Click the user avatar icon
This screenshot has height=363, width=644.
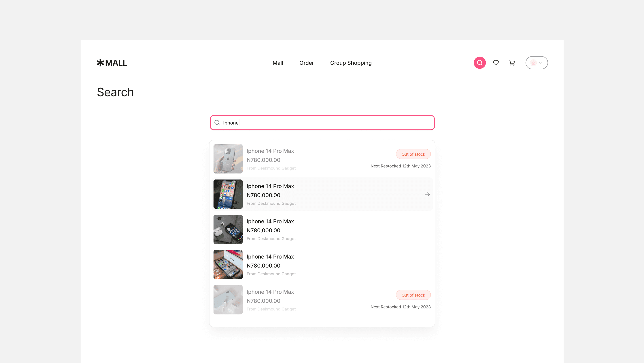(x=533, y=63)
